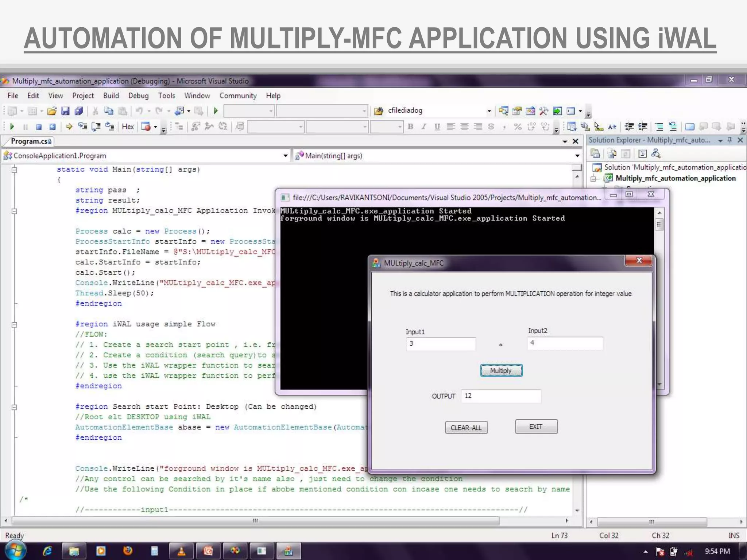Screen dimensions: 747x560
Task: Click the Stop Debugging square icon
Action: [x=39, y=127]
